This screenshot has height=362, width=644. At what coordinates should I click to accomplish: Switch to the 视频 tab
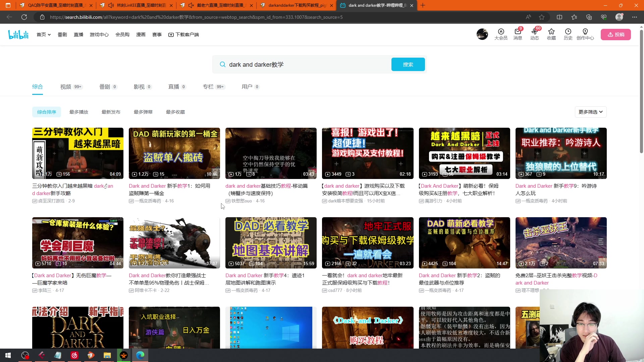pyautogui.click(x=71, y=87)
